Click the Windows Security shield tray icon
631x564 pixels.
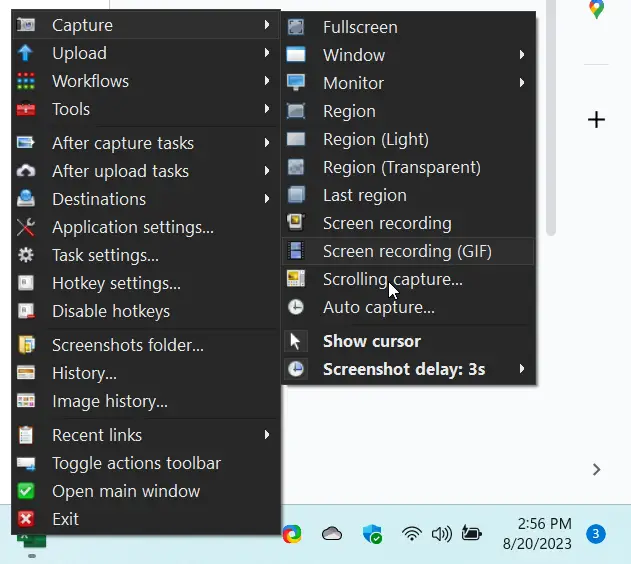[x=372, y=534]
